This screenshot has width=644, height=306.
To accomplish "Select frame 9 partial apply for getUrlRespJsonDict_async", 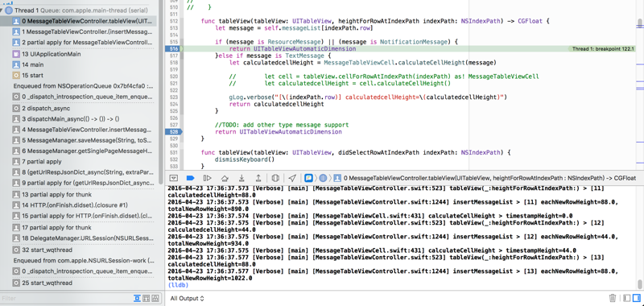I will (78, 183).
